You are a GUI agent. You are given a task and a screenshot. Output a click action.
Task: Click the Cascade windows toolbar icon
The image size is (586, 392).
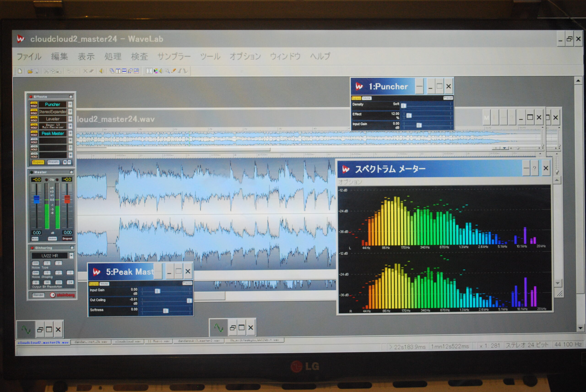pyautogui.click(x=112, y=71)
